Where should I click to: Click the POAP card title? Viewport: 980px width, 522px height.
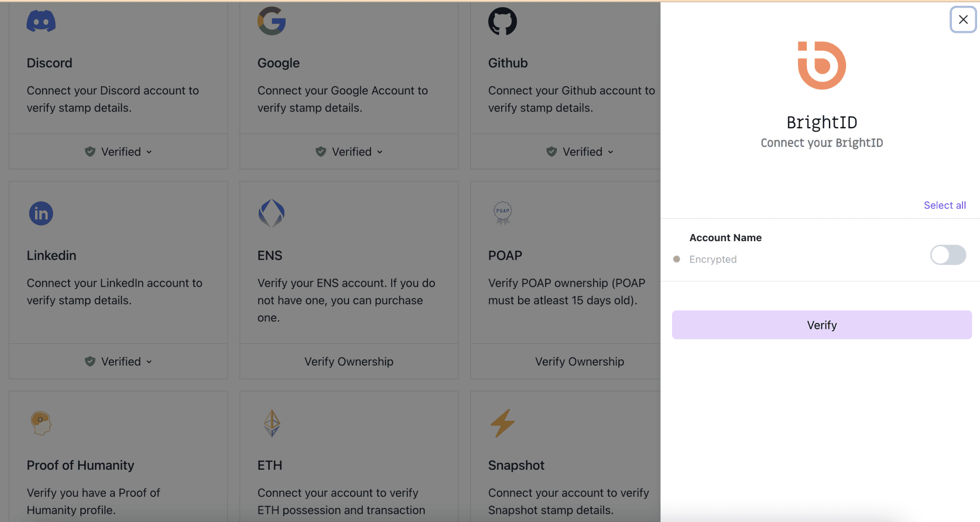(x=505, y=255)
